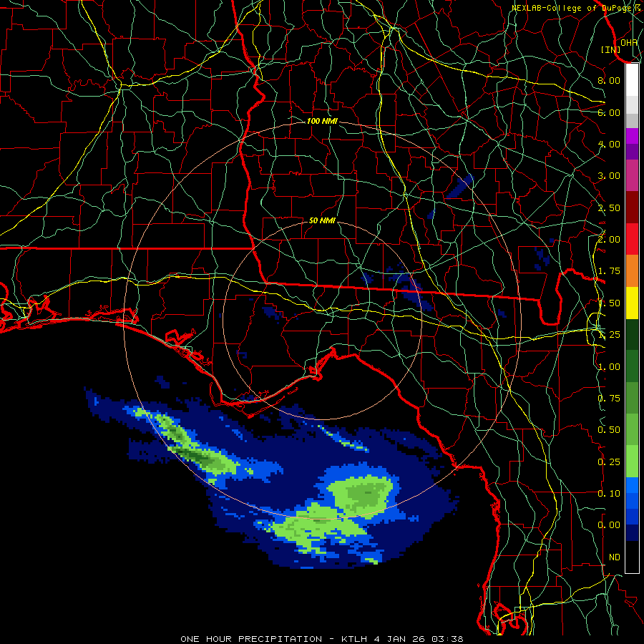Click the 2.00 legend value
Viewport: 644px width, 644px height.
point(609,240)
